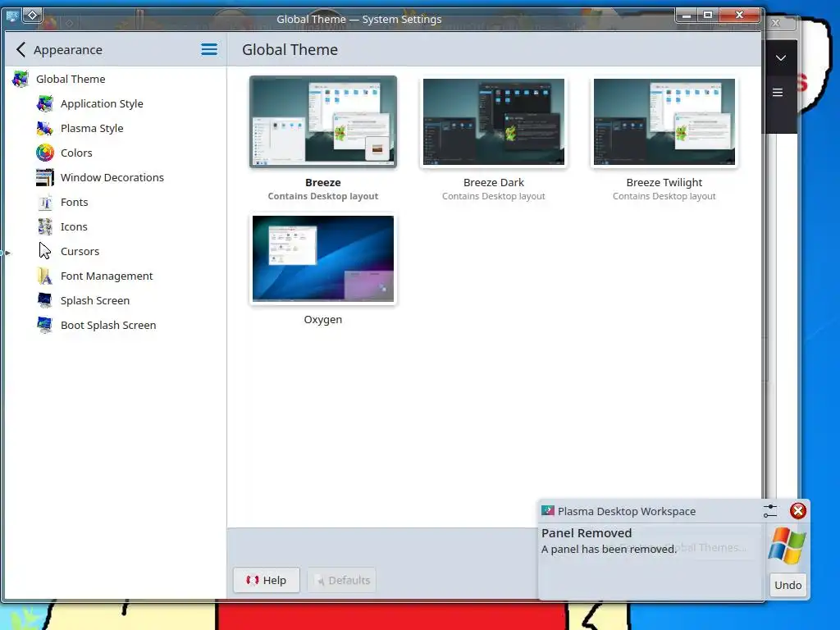Open Font Management
The width and height of the screenshot is (840, 630).
107,276
